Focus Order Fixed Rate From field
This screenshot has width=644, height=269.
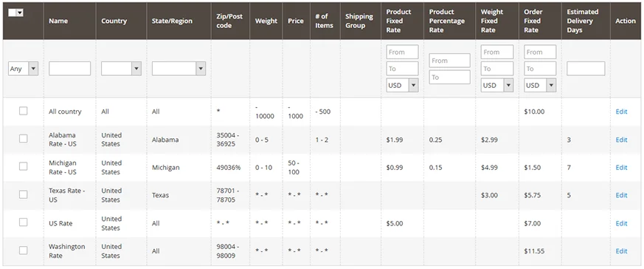click(x=540, y=52)
